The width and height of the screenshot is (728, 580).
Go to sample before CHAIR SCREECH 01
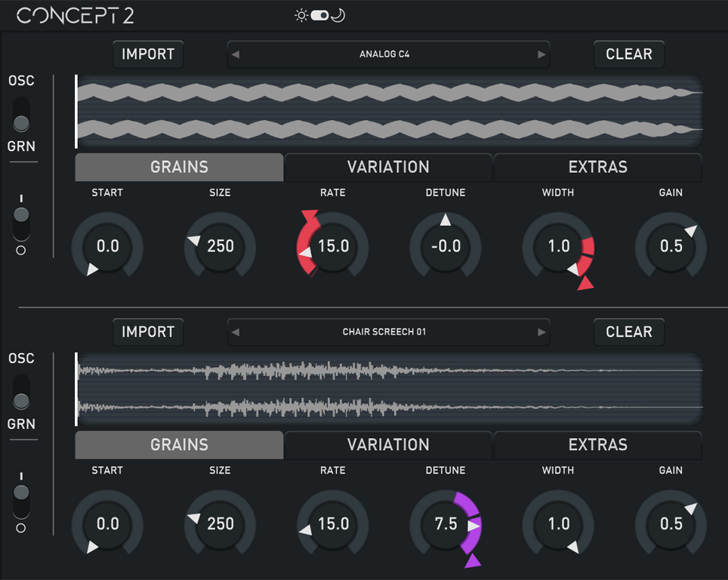(x=236, y=332)
